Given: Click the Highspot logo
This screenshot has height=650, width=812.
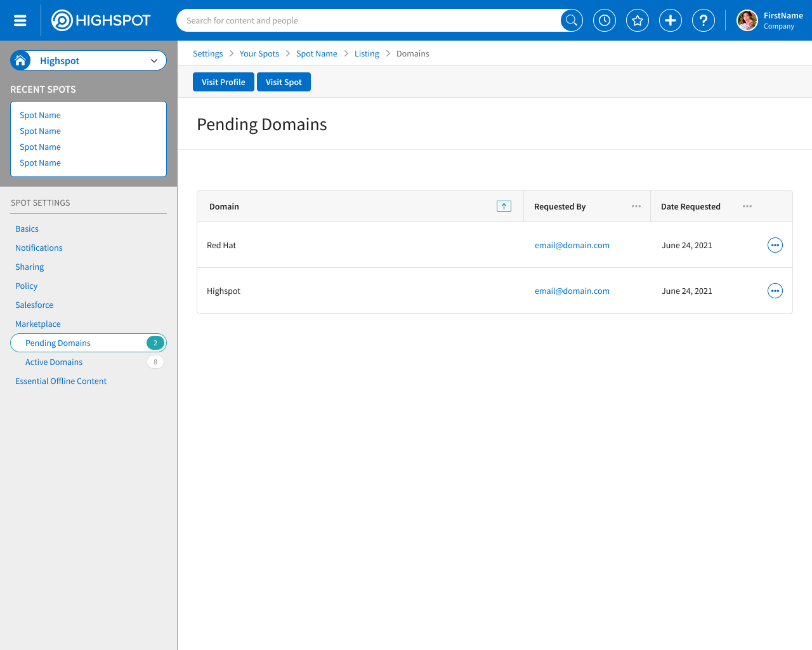Looking at the screenshot, I should [101, 20].
